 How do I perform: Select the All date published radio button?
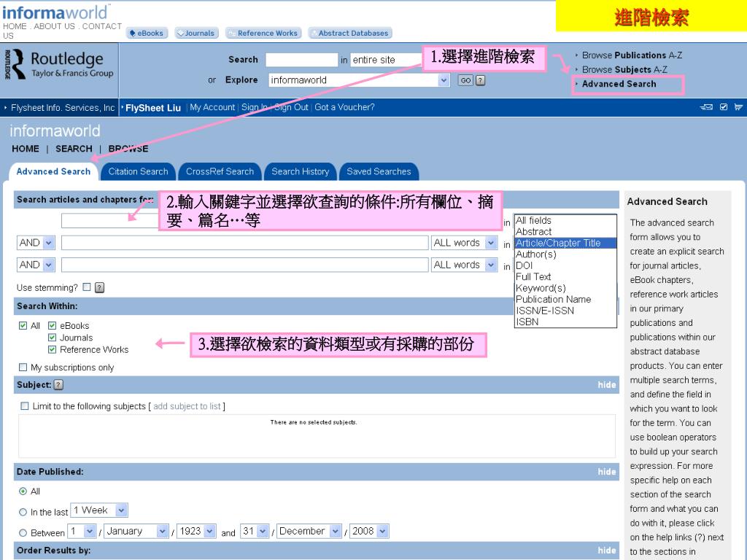[23, 491]
